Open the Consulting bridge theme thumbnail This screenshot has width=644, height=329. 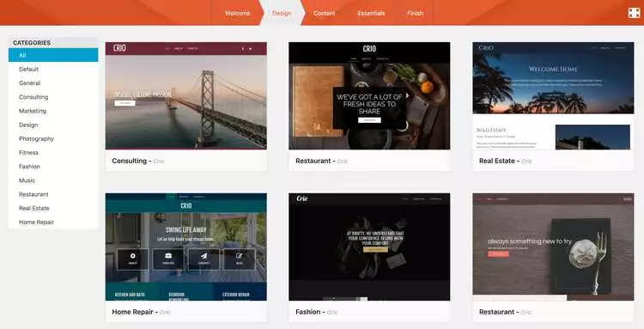click(x=186, y=95)
